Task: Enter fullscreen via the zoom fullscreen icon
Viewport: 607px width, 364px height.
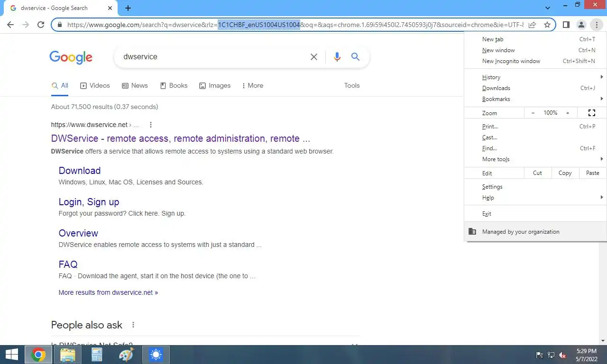Action: tap(591, 113)
